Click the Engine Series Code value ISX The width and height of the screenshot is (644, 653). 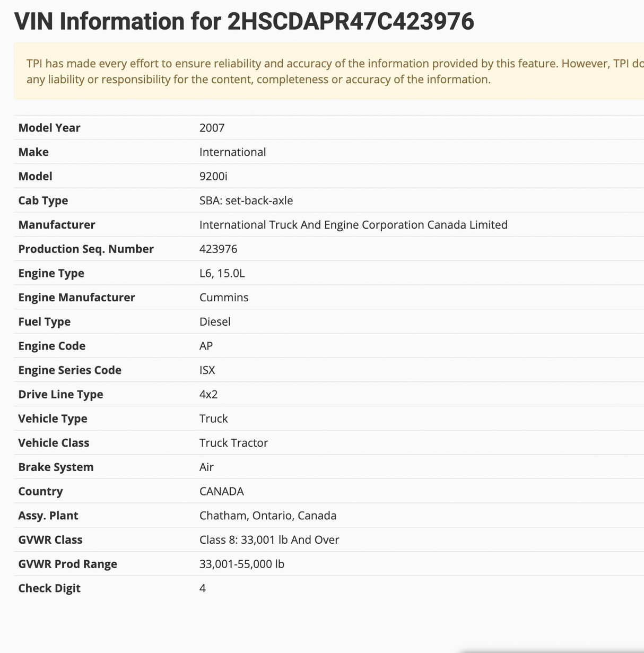pyautogui.click(x=207, y=370)
